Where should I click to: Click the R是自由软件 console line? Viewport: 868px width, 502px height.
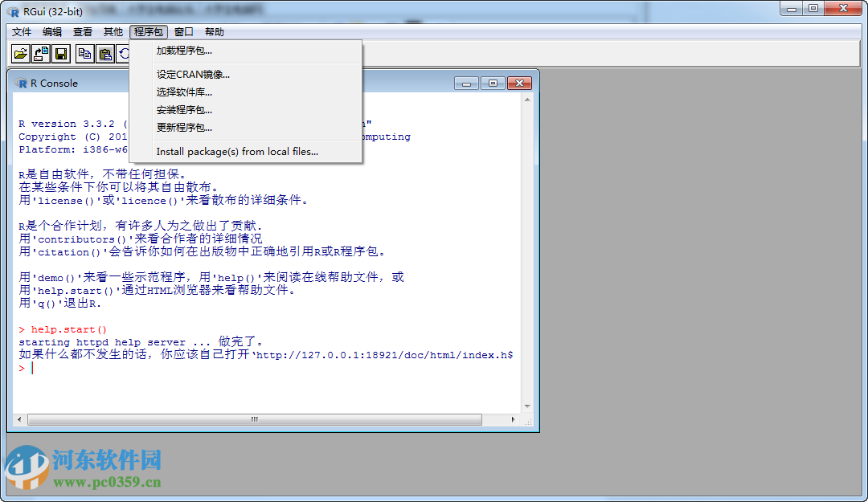102,174
